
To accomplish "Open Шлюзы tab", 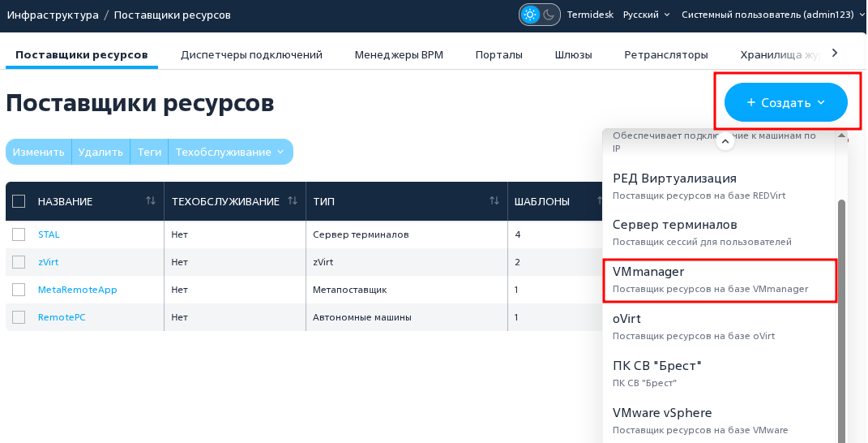I will (x=574, y=55).
